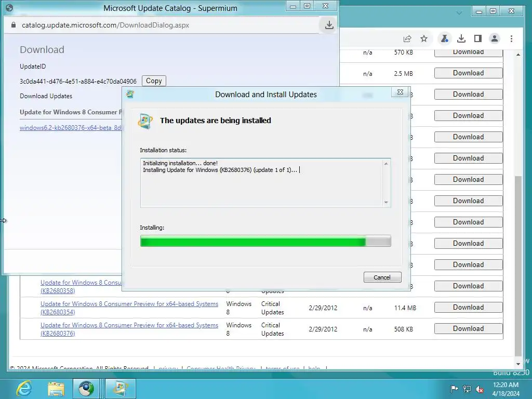This screenshot has height=399, width=532.
Task: Click the Supermium globe icon in the popup title bar
Action: pyautogui.click(x=9, y=8)
